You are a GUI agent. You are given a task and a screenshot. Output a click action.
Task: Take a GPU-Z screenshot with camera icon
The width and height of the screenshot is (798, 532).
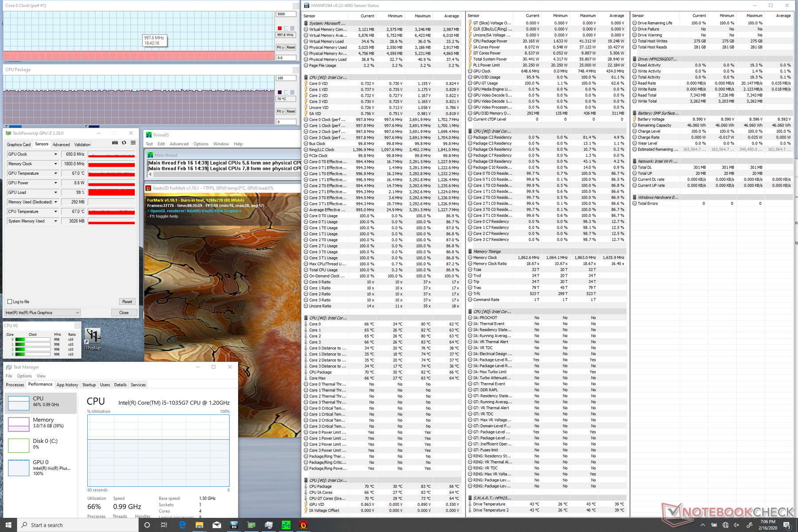point(115,143)
